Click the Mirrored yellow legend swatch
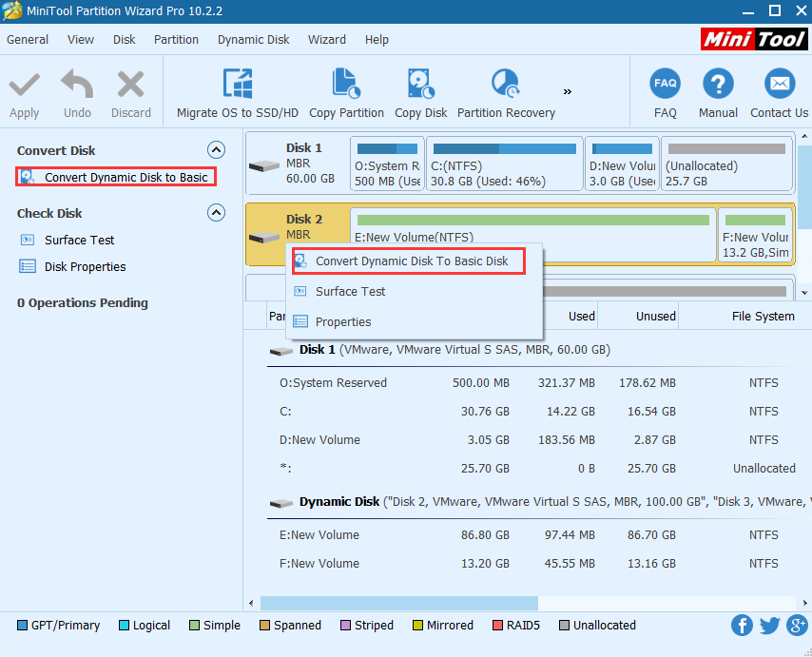Viewport: 812px width, 657px height. point(417,626)
